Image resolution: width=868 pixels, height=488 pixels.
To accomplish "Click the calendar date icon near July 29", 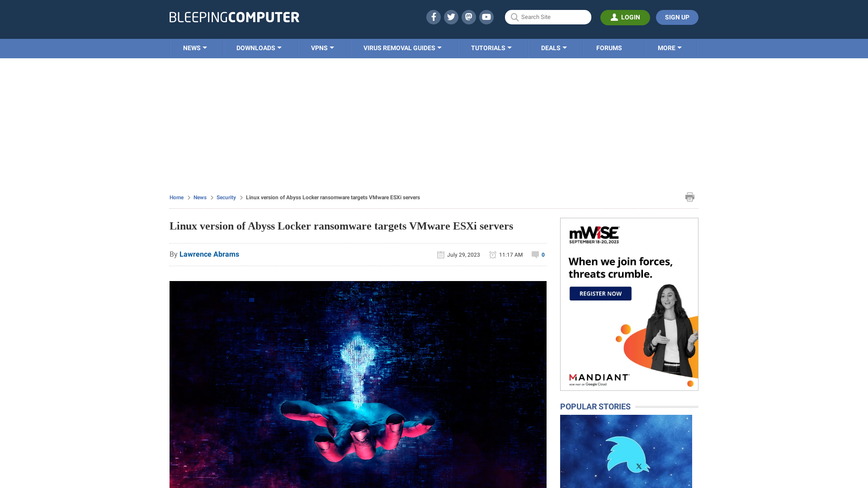I will click(x=441, y=254).
